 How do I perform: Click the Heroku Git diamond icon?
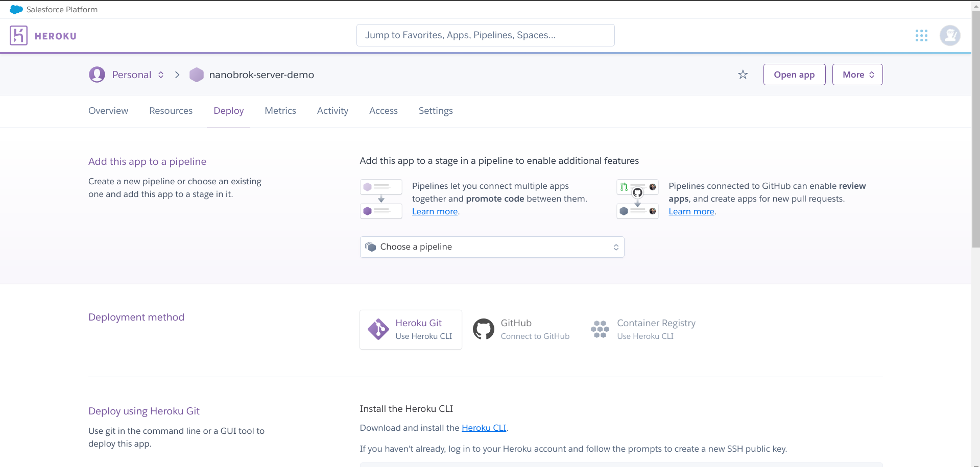(x=378, y=329)
